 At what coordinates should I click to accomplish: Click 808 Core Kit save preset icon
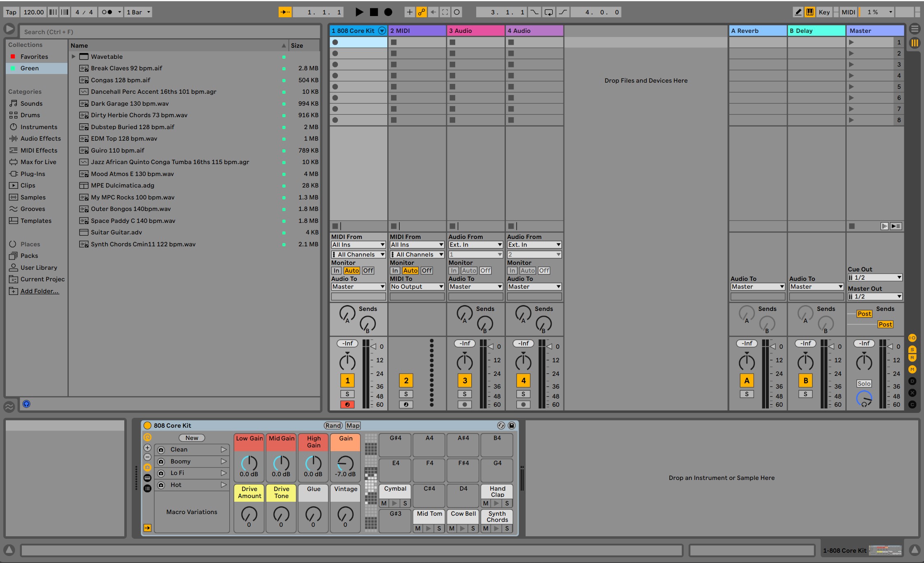click(512, 426)
